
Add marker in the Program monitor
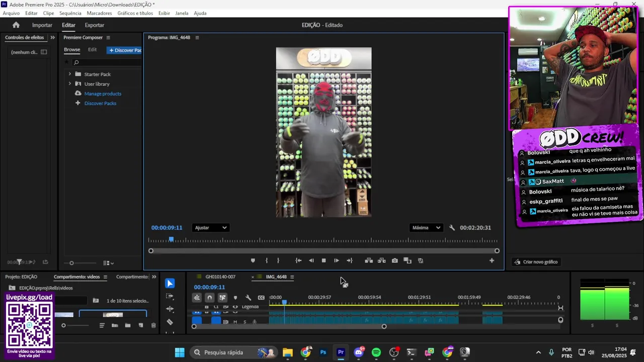[253, 260]
